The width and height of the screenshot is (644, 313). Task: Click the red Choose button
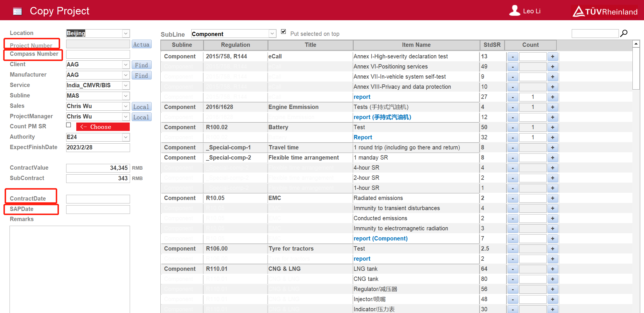point(103,127)
